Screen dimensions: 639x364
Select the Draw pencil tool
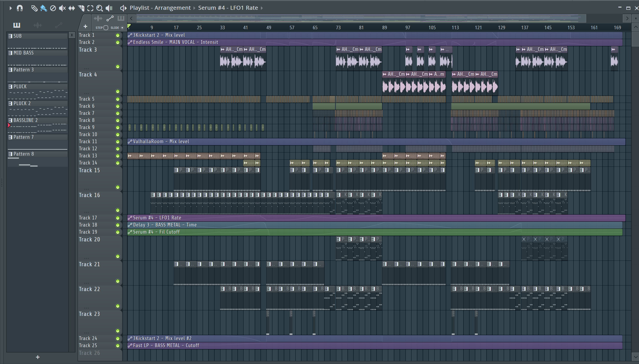(34, 8)
